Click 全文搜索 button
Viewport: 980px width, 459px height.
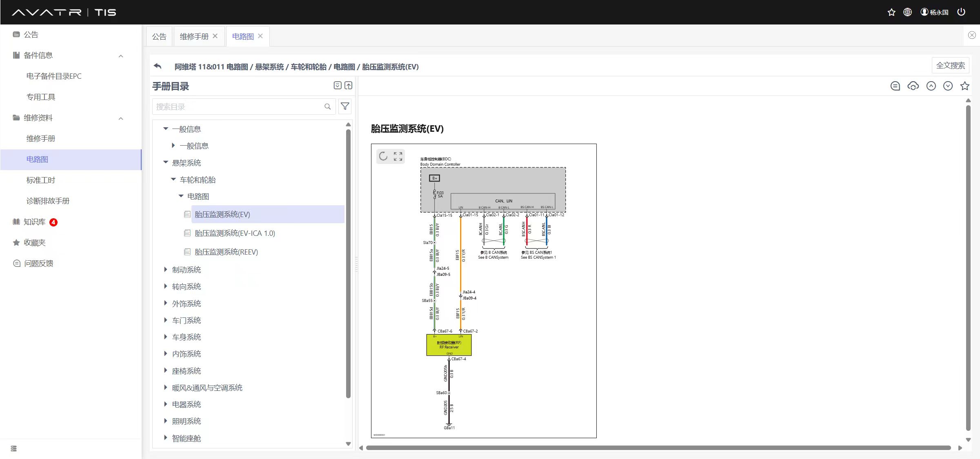pos(950,65)
